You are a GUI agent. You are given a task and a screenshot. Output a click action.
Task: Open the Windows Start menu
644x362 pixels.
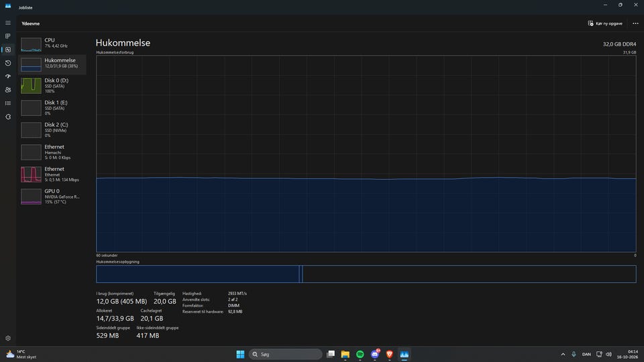240,354
